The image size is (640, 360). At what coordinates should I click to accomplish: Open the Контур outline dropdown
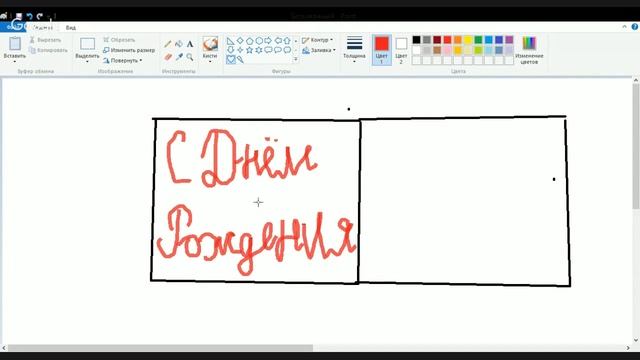[318, 40]
